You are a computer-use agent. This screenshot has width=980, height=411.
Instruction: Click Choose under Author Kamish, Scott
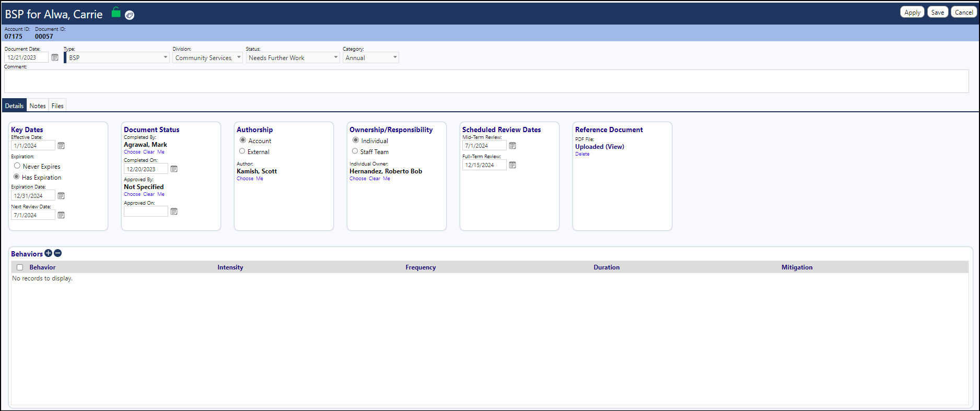tap(245, 179)
